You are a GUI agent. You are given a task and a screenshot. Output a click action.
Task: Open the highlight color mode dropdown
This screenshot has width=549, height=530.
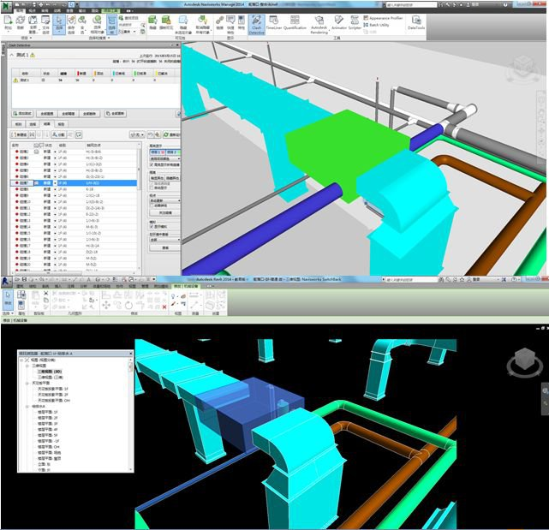[x=165, y=159]
